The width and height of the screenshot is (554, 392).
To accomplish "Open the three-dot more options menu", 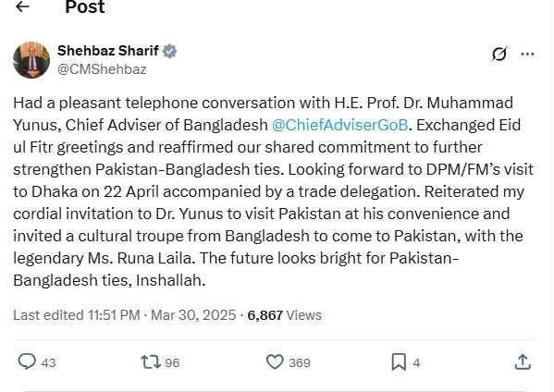I will click(527, 54).
